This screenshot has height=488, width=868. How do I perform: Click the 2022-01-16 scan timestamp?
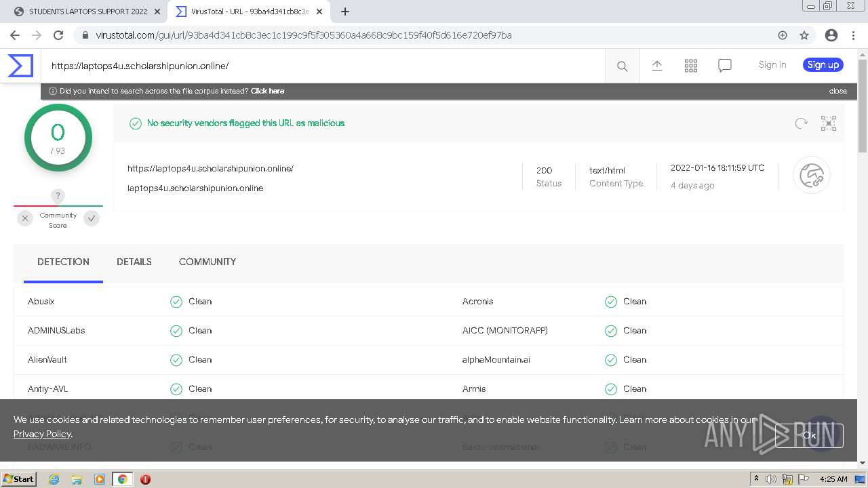coord(717,168)
